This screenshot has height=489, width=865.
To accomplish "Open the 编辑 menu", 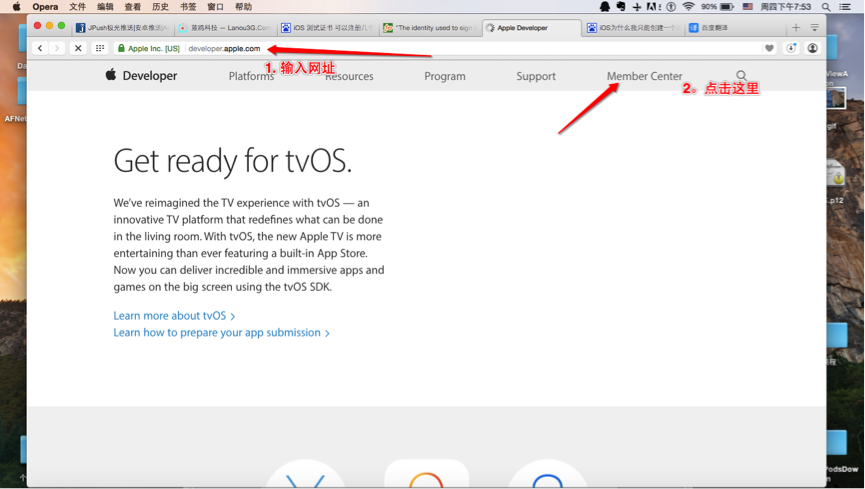I will tap(105, 7).
